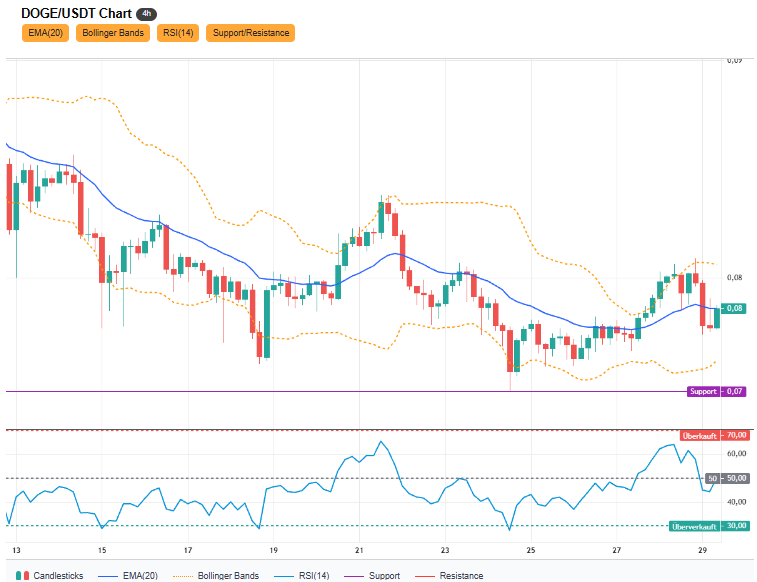The image size is (757, 582).
Task: Click the EMA(20) indicator badge
Action: pyautogui.click(x=45, y=33)
